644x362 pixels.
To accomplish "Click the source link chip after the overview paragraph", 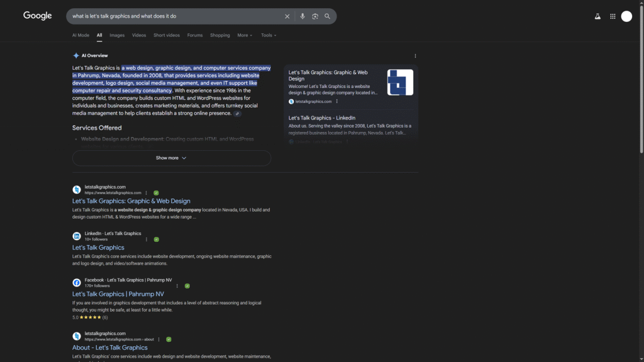I will (237, 114).
